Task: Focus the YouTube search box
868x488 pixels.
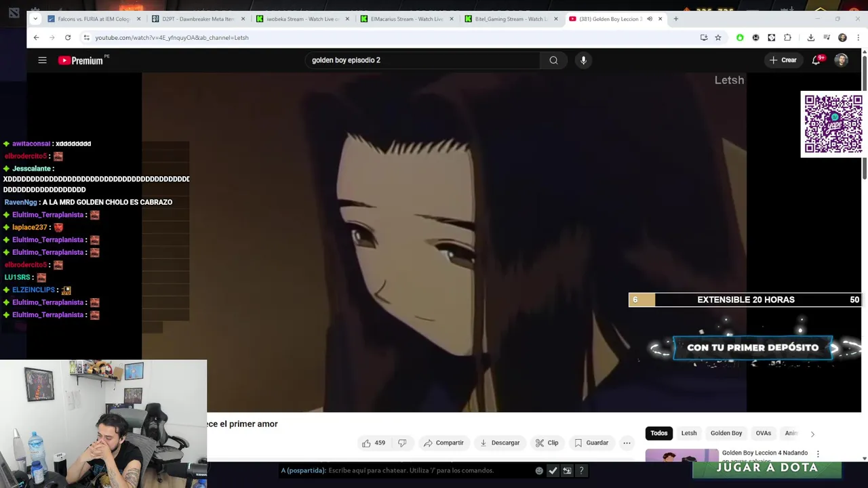Action: (422, 60)
